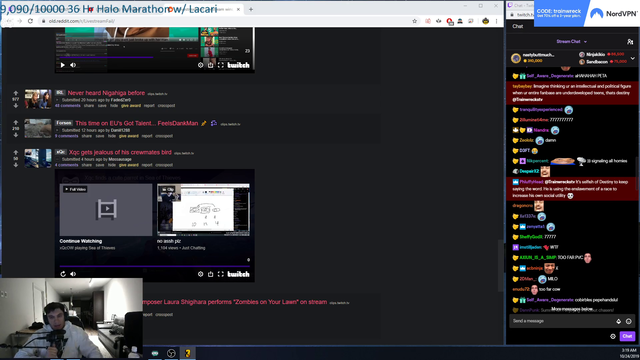Open chat settings gear beside Chat button
This screenshot has height=360, width=640.
(x=613, y=336)
